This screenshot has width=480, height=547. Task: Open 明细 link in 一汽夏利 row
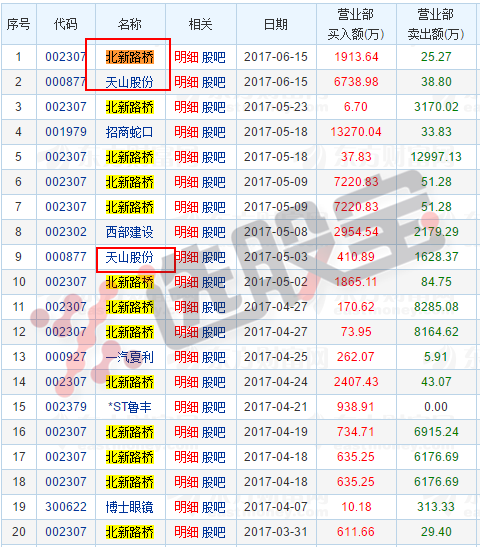click(186, 357)
